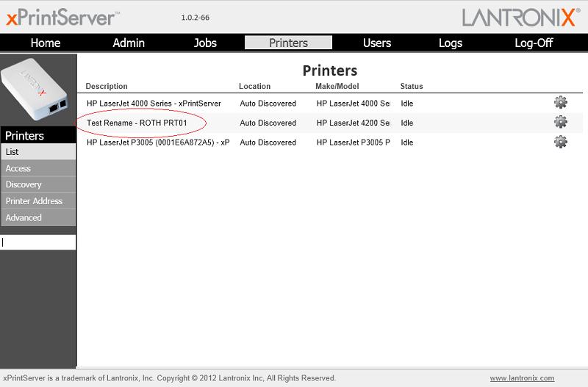Click gear icon for Test Rename printer
Viewport: 588px width, 387px height.
pos(560,123)
